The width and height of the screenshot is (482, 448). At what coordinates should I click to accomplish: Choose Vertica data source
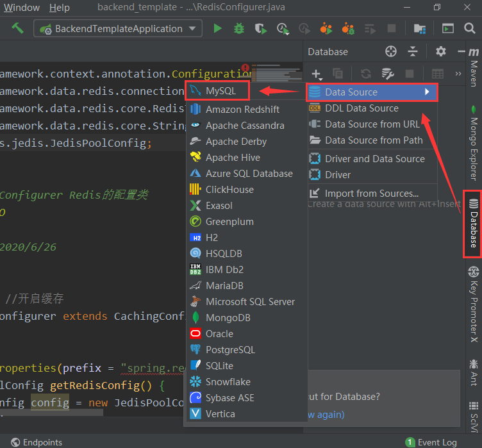(247, 413)
